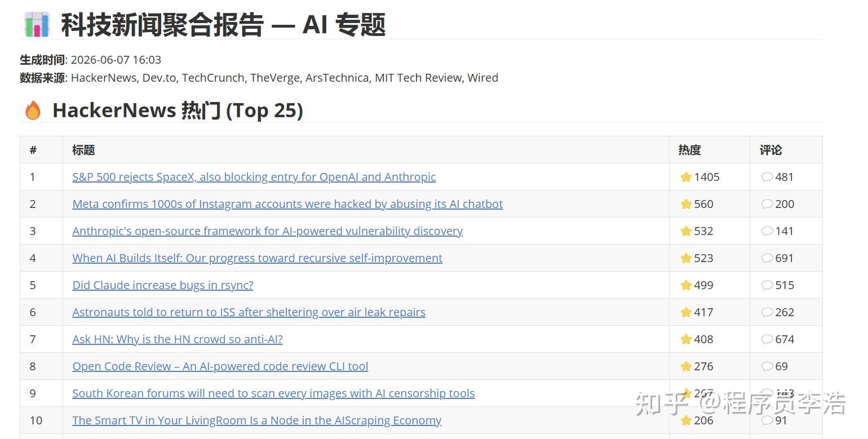The width and height of the screenshot is (868, 439).
Task: Open the Meta confirms Instagram accounts hacked link
Action: point(287,204)
